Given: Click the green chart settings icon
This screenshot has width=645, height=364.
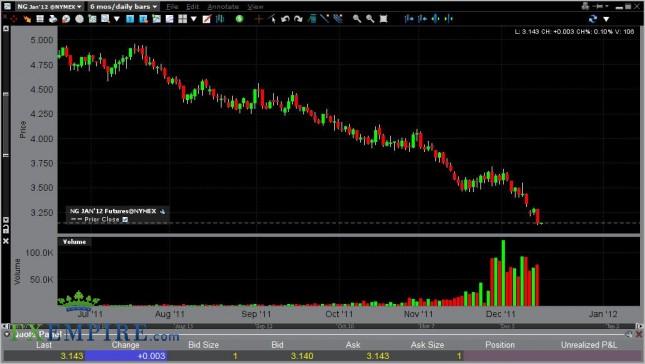Looking at the screenshot, I should point(93,19).
